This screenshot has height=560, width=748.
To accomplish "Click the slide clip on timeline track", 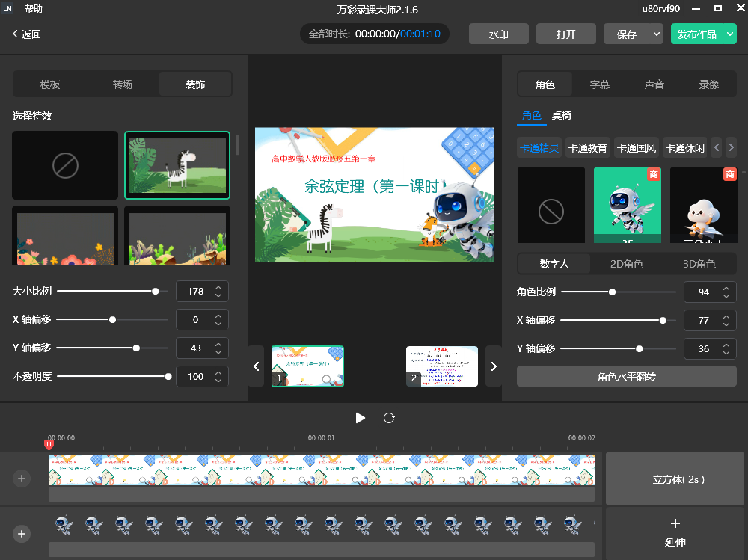I will (322, 470).
